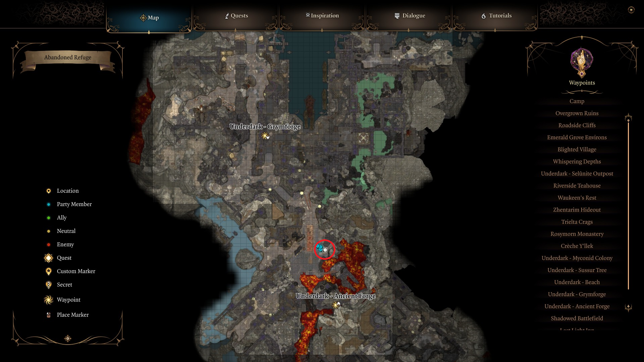Expand the Tutorials section

point(495,15)
